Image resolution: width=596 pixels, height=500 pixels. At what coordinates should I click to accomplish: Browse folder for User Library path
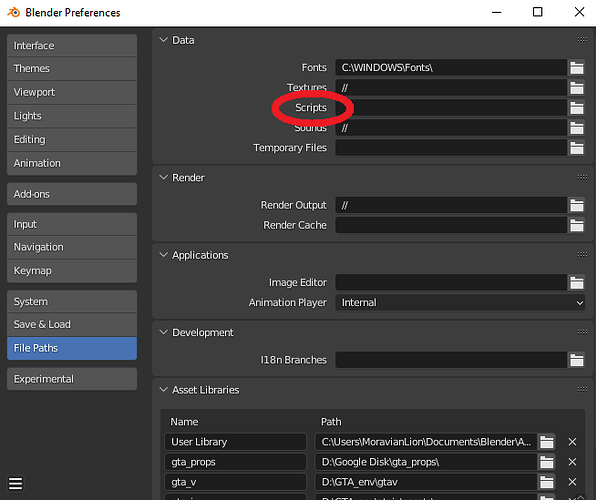tap(547, 442)
